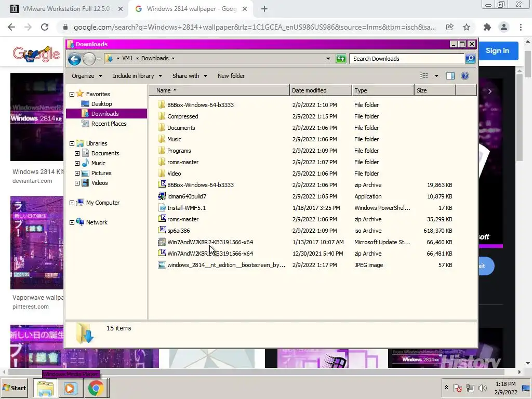Select the windows_2814 JPEG image icon
The image size is (532, 399).
[162, 265]
